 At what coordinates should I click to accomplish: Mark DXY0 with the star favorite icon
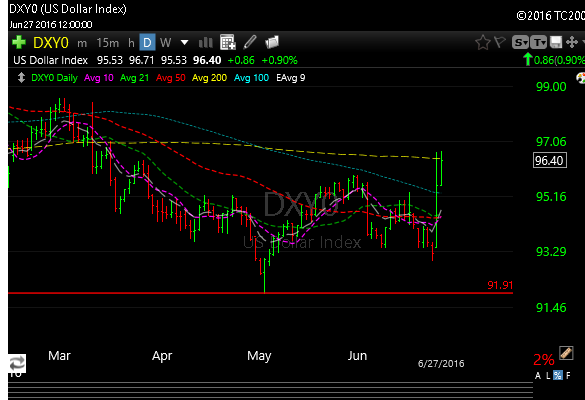point(482,43)
